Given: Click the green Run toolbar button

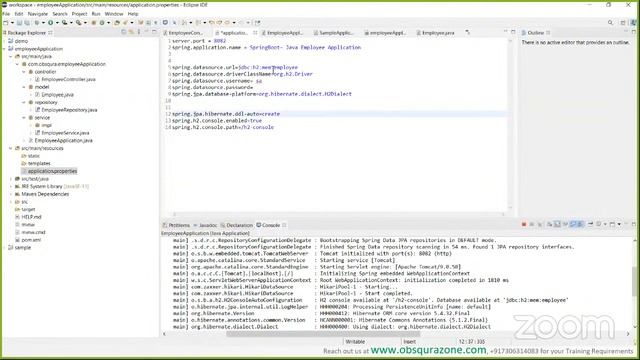Looking at the screenshot, I should point(51,23).
